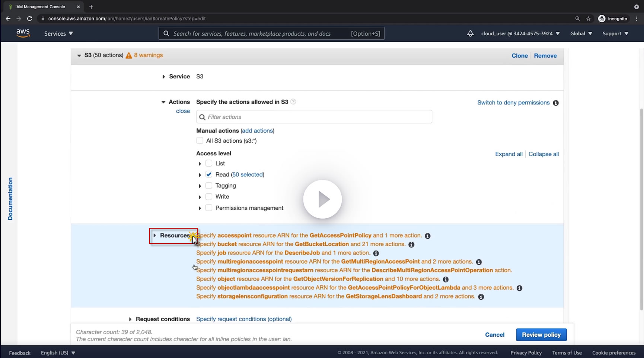Screen dimensions: 644x358
Task: Click info icon for objectlambdaaccesspoint resource line
Action: [x=519, y=288]
